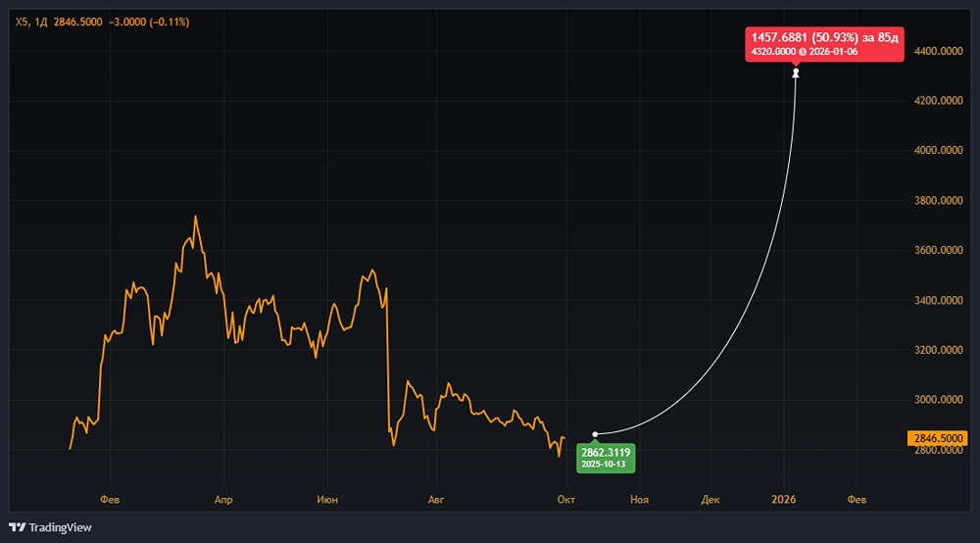
Task: Click the Авг label on time axis
Action: (x=436, y=500)
